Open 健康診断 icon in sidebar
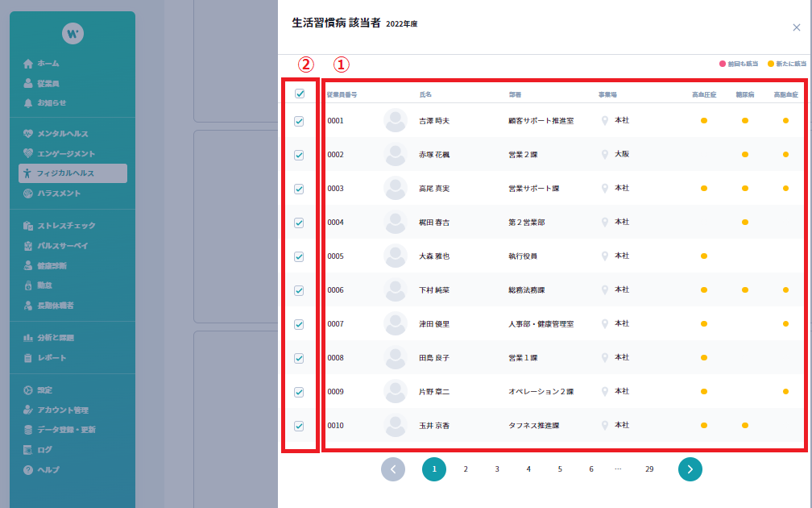Image resolution: width=812 pixels, height=508 pixels. pos(28,265)
